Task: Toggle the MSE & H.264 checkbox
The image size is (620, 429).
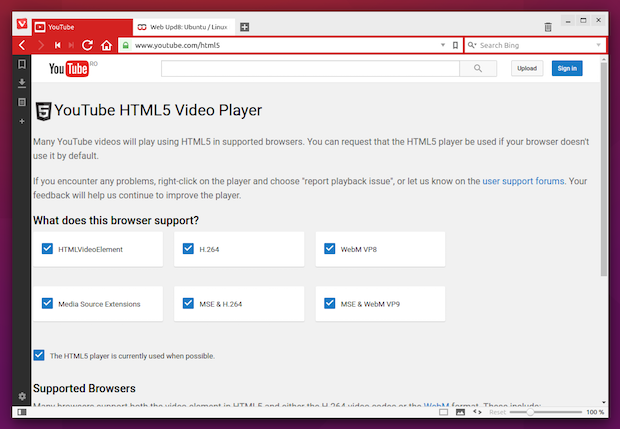Action: click(188, 303)
